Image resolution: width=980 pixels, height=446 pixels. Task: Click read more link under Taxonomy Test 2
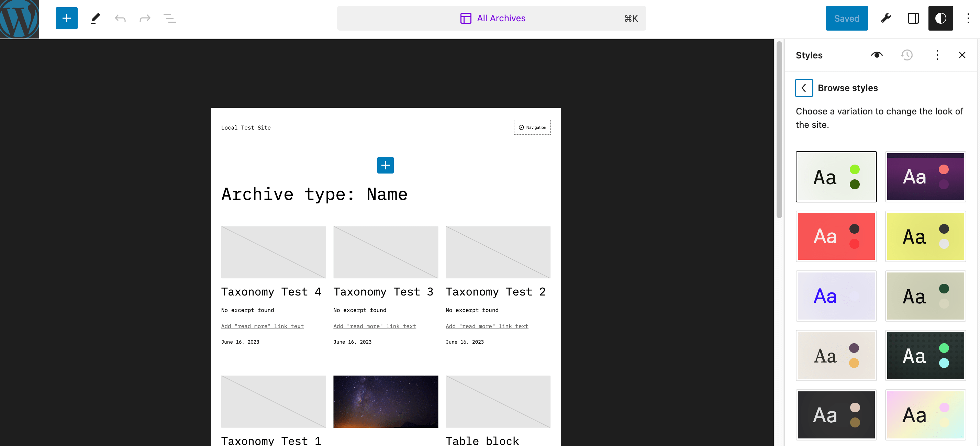pyautogui.click(x=487, y=326)
